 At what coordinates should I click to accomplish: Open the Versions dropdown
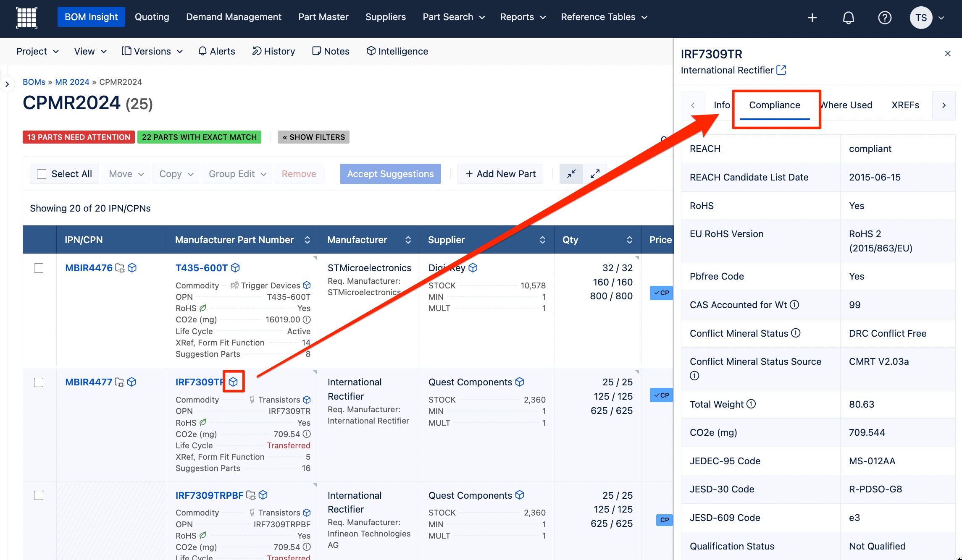tap(152, 51)
